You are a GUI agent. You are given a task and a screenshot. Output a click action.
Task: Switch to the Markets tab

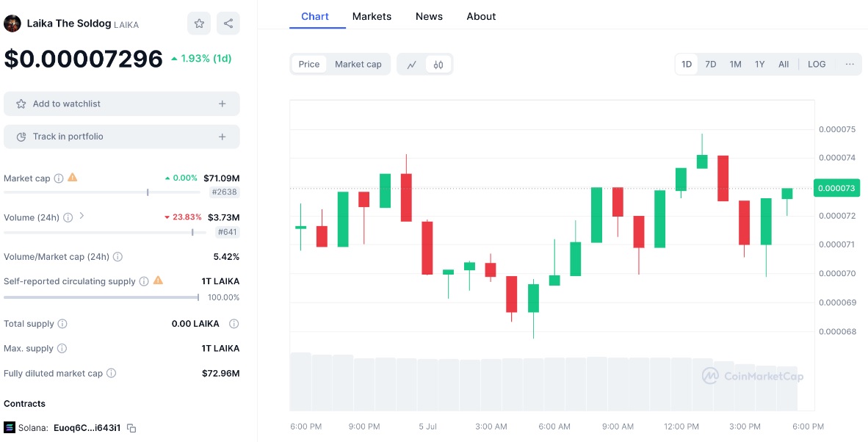click(372, 17)
